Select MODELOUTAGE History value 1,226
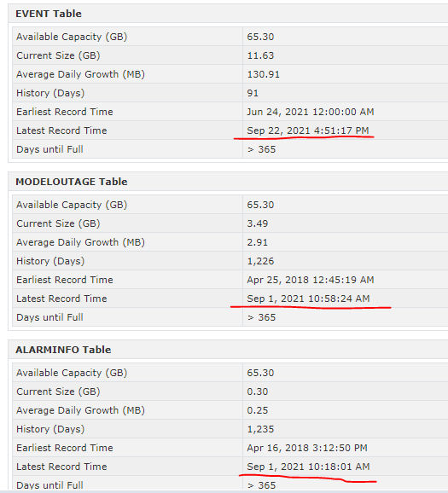 [x=260, y=261]
